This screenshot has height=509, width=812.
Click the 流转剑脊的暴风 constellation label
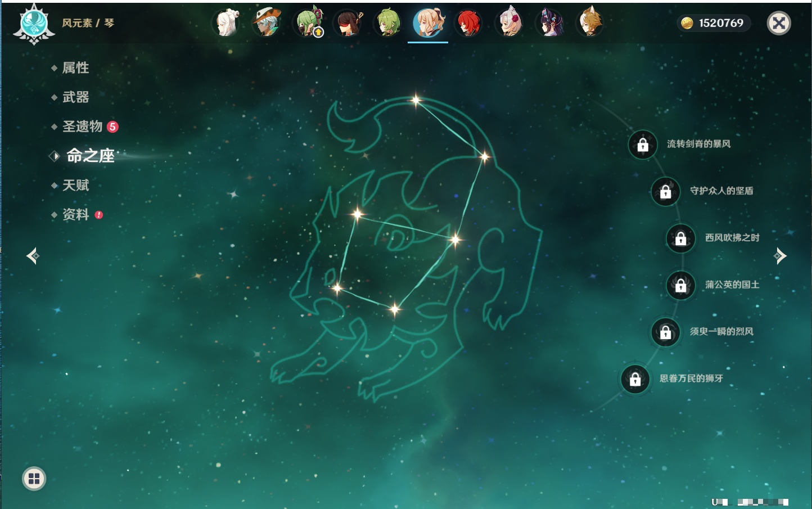698,144
